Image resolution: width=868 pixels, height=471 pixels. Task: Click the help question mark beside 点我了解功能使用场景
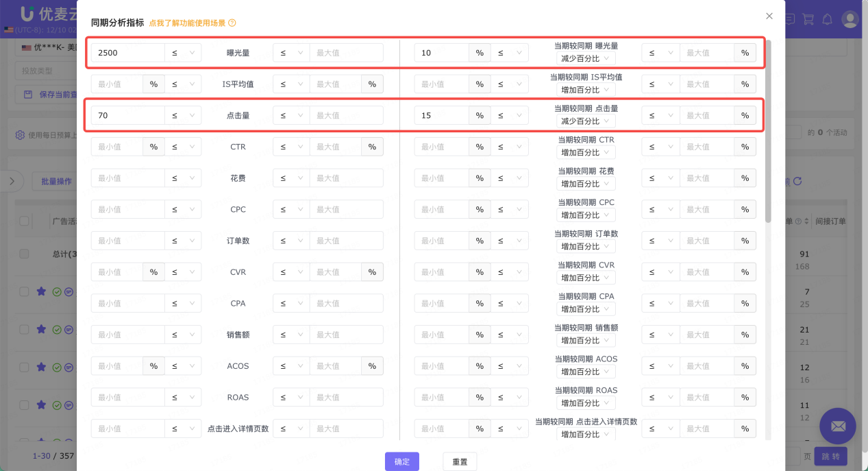click(x=232, y=23)
